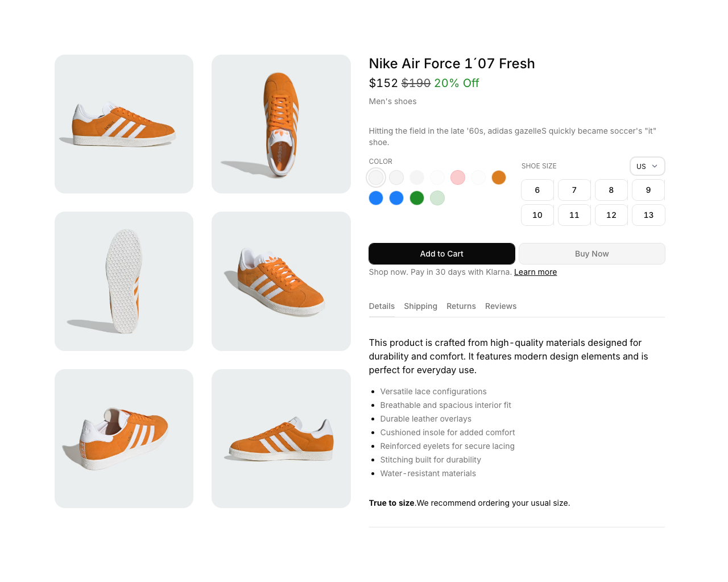The width and height of the screenshot is (728, 582).
Task: View the top-down shoe image
Action: (x=281, y=123)
